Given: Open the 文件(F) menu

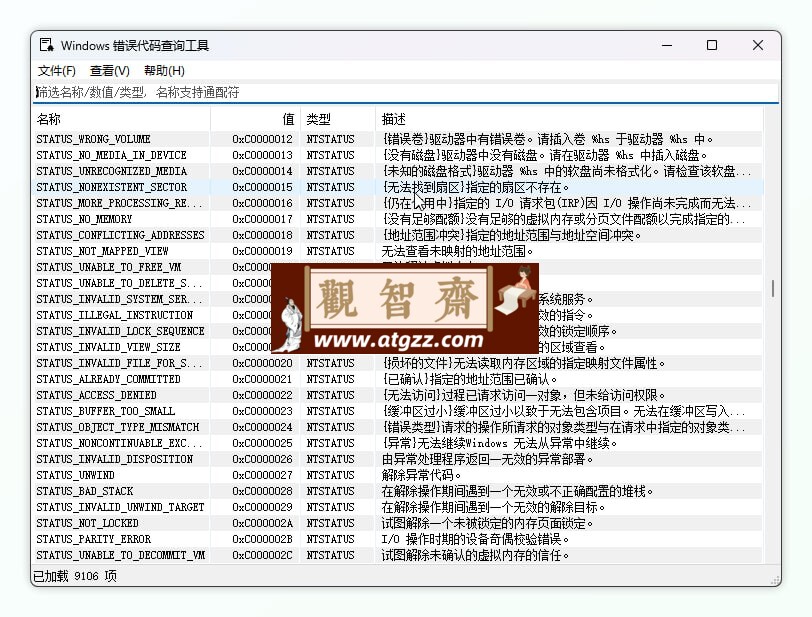Looking at the screenshot, I should (57, 70).
